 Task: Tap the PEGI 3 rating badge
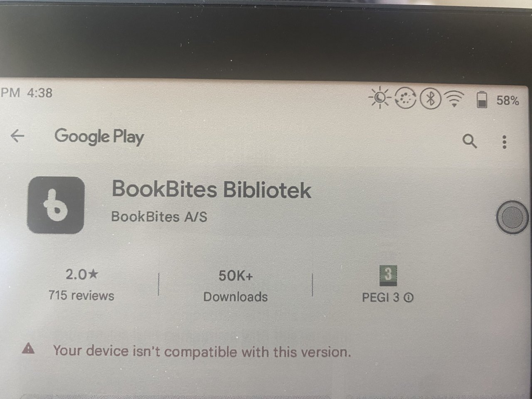388,276
